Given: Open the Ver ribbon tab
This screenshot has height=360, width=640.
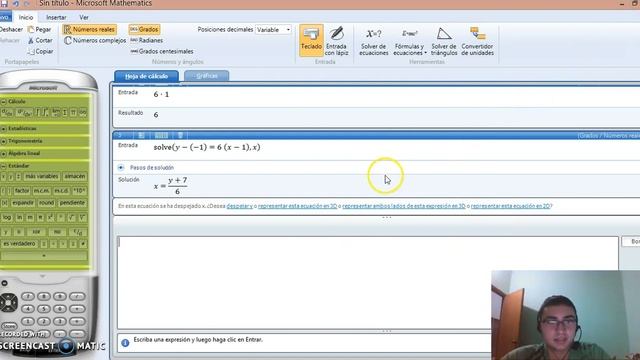Looking at the screenshot, I should coord(84,18).
